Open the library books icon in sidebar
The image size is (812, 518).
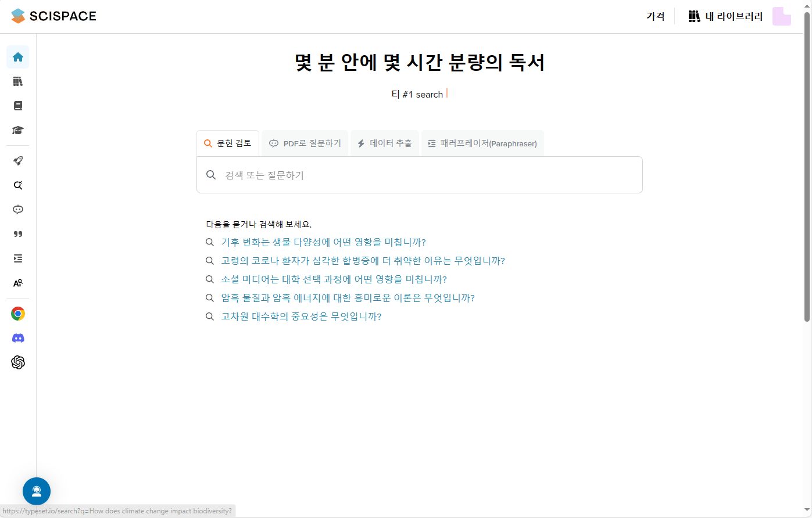18,81
